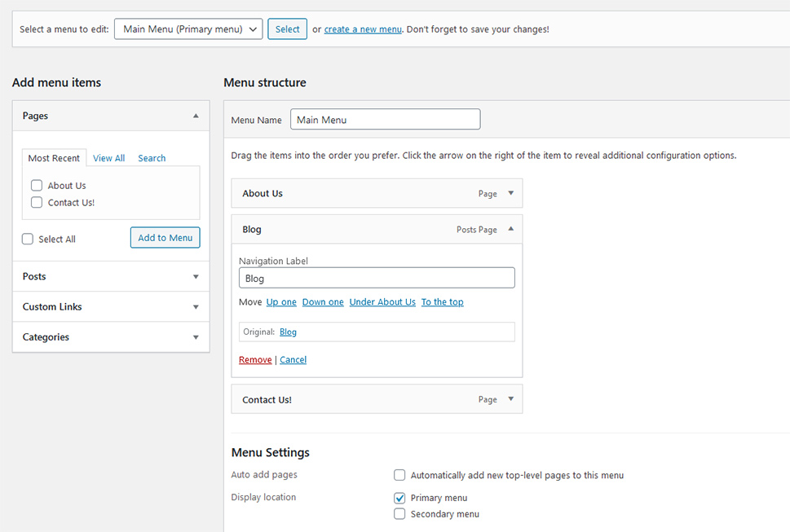Expand the Custom Links section

coord(196,307)
